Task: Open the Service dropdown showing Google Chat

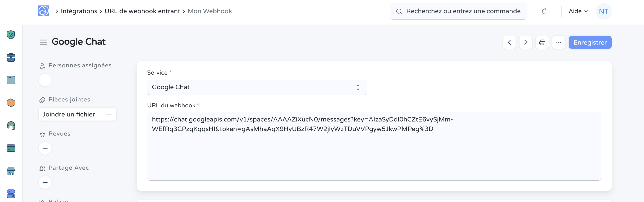Action: (x=257, y=87)
